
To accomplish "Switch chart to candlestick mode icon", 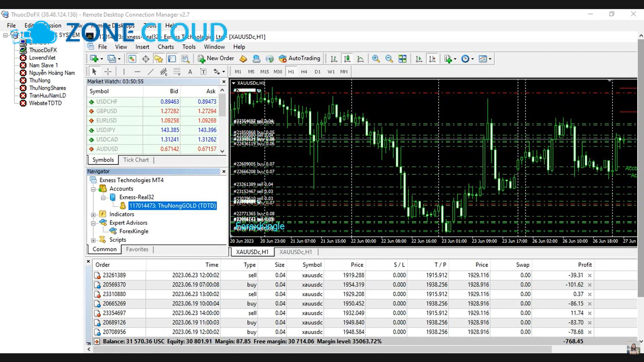I will point(347,59).
